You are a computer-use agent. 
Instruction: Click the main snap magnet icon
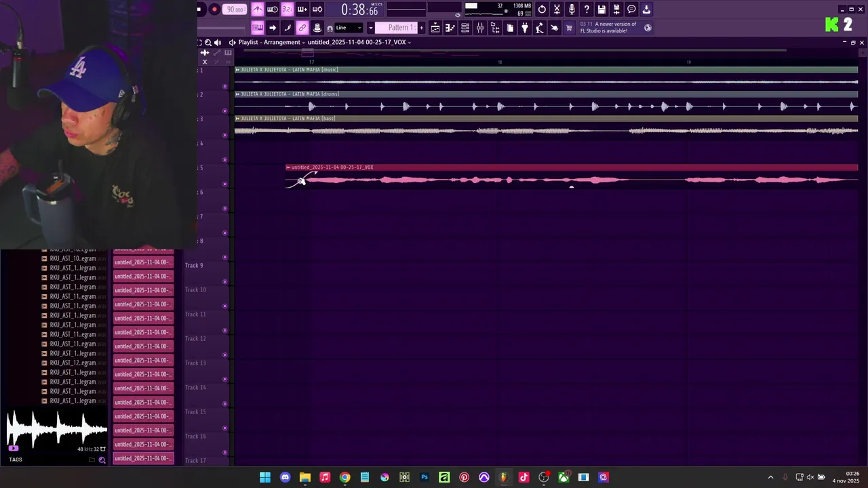click(x=330, y=28)
